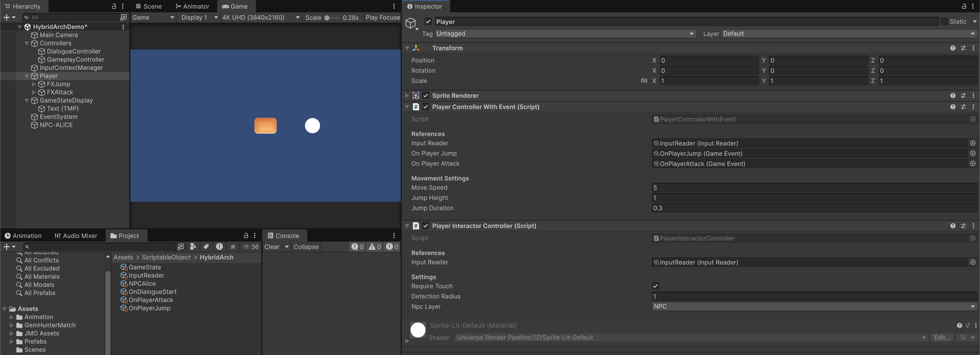The image size is (980, 355).
Task: Lock the Hierarchy panel
Action: coord(114,6)
